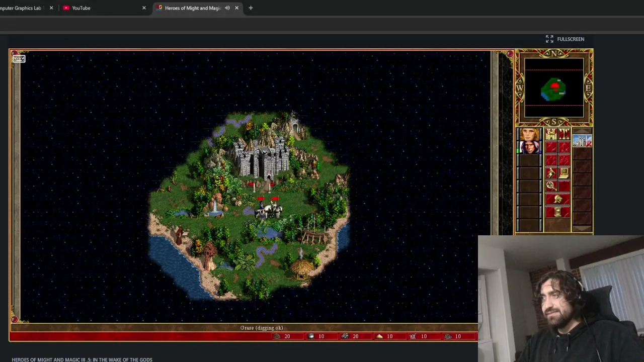Select Next Hero helmet button
The image size is (644, 362).
(x=557, y=200)
